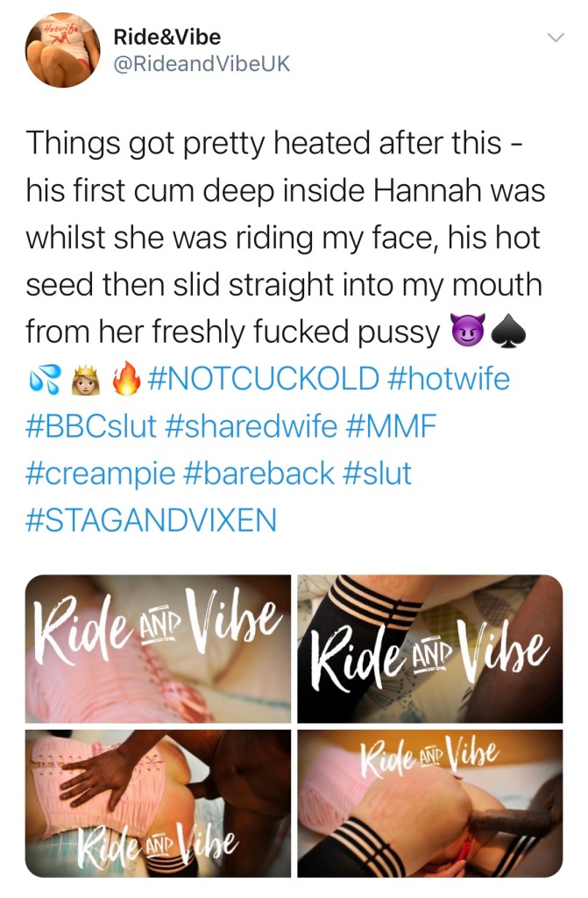Visit the @RideandVibeUK handle
This screenshot has height=898, width=588.
202,63
